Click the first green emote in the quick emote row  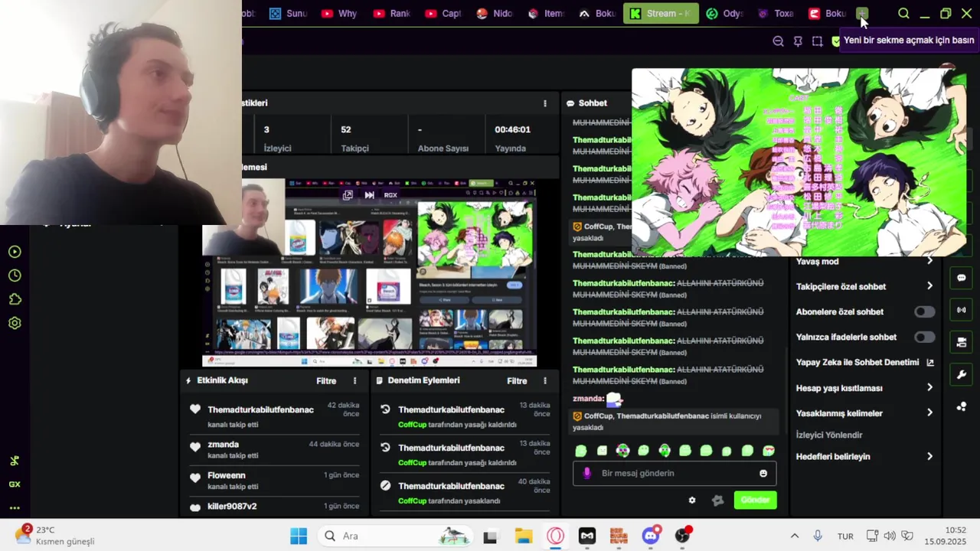(x=581, y=451)
